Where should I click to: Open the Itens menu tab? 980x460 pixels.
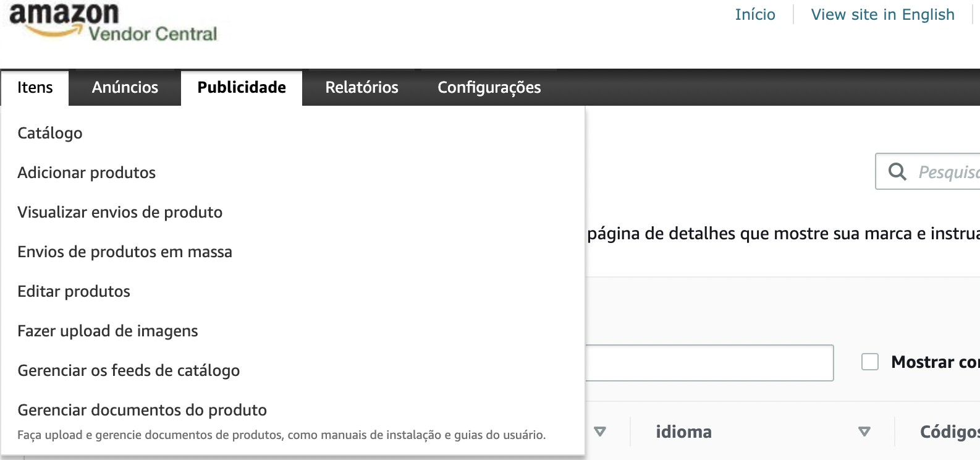tap(35, 88)
